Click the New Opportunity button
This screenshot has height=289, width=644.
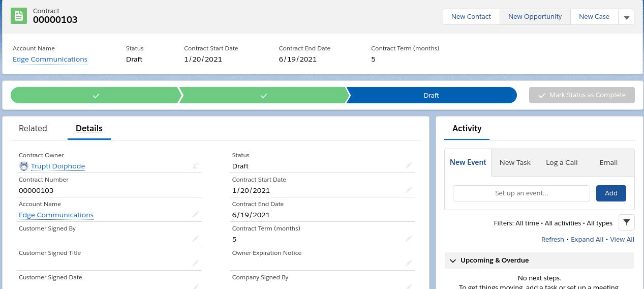coord(535,17)
